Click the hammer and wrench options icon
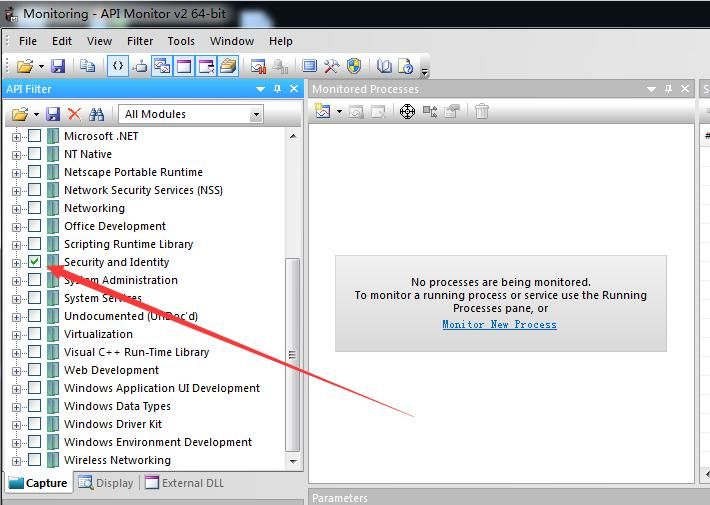The width and height of the screenshot is (710, 505). click(x=331, y=66)
